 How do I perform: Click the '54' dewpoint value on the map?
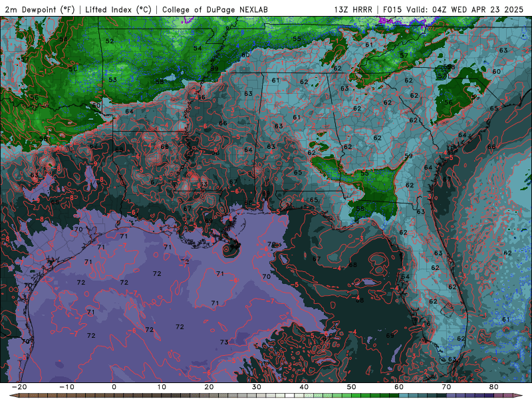click(198, 48)
